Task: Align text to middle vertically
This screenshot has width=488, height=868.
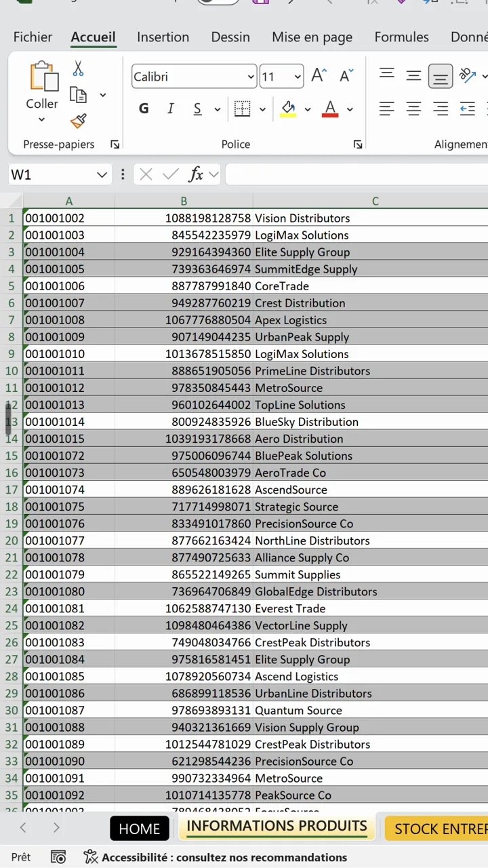Action: (413, 75)
